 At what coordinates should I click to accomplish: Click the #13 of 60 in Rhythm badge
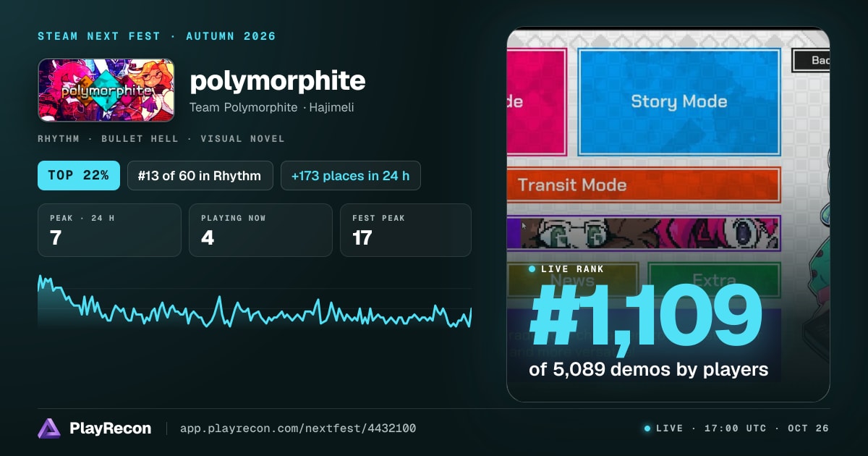point(200,175)
